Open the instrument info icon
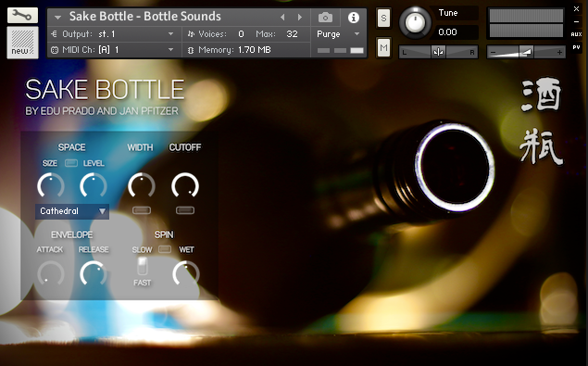588x366 pixels. pos(353,18)
